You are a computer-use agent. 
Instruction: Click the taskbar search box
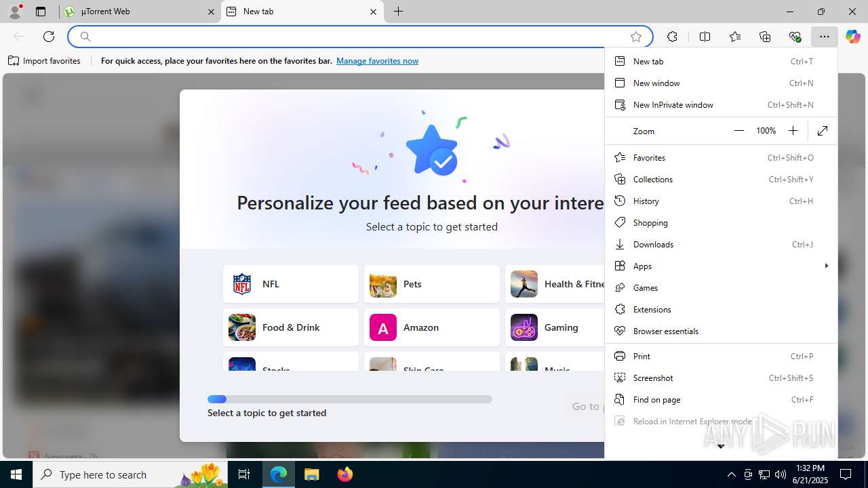click(130, 474)
